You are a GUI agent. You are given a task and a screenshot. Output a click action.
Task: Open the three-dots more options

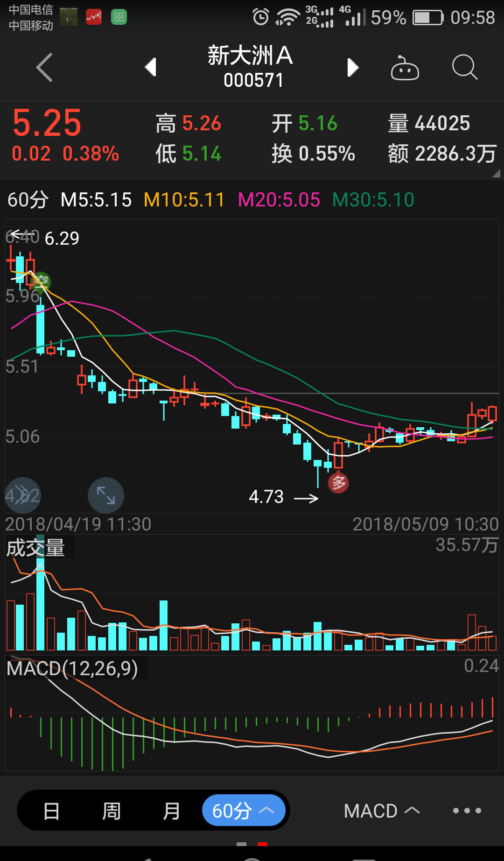coord(467,811)
